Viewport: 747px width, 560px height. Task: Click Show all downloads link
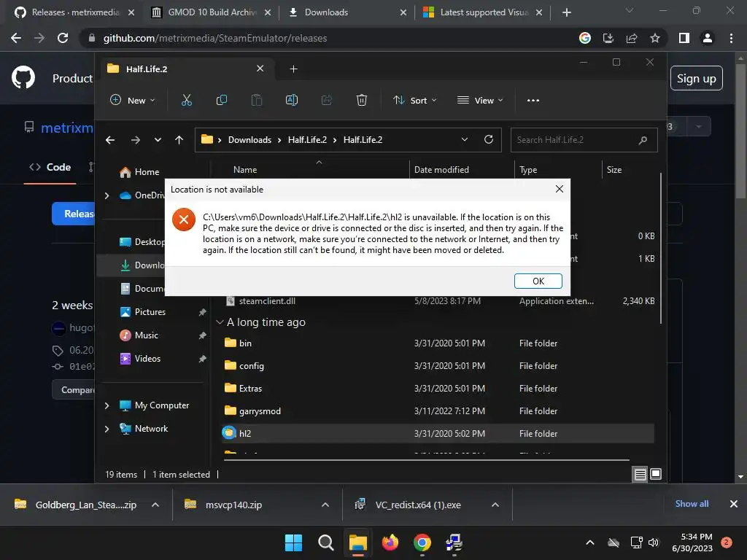click(x=692, y=504)
